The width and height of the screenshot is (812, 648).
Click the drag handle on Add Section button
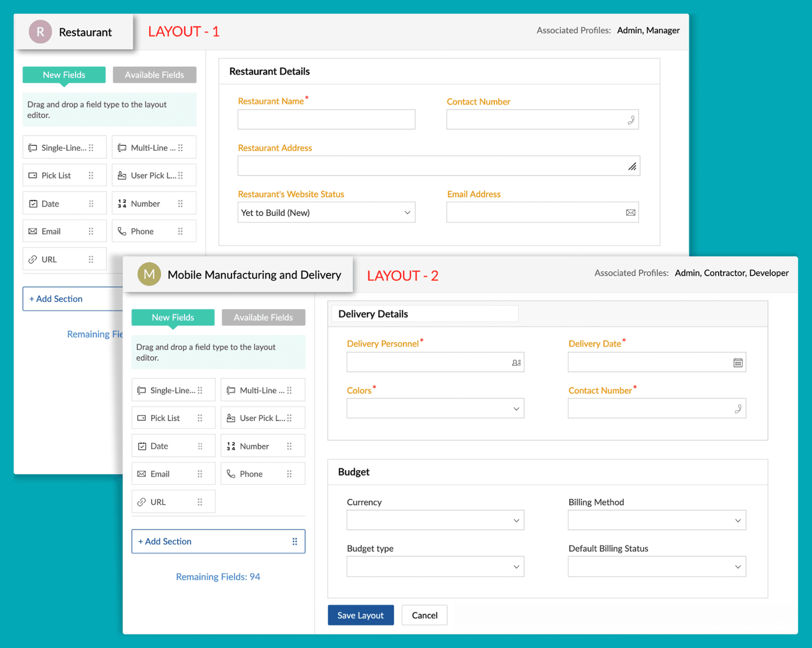(x=294, y=541)
